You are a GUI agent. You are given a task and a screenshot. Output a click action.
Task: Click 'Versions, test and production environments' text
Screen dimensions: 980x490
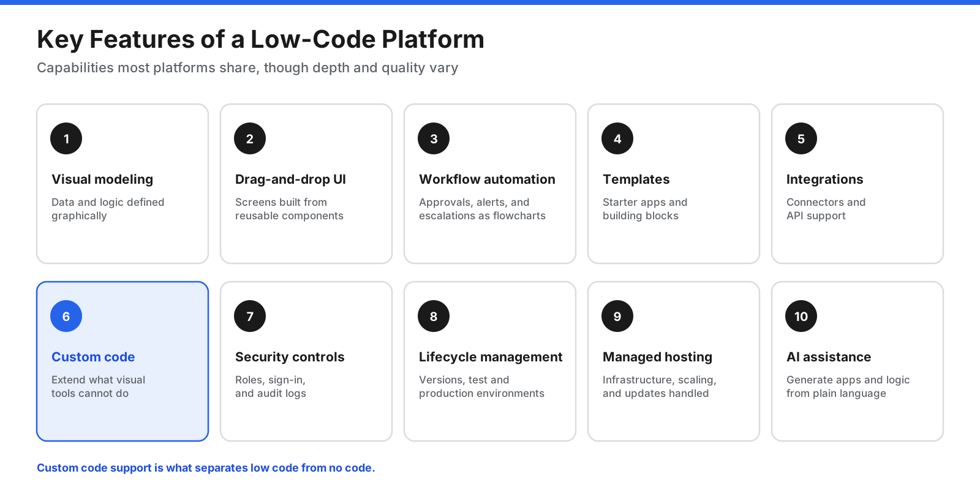481,386
